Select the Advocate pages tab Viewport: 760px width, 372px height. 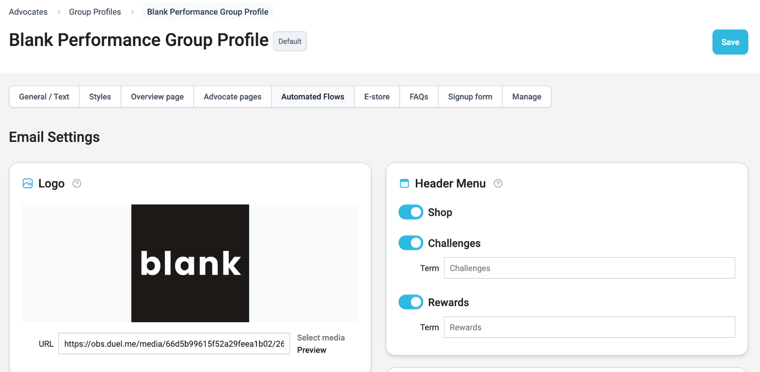click(232, 97)
